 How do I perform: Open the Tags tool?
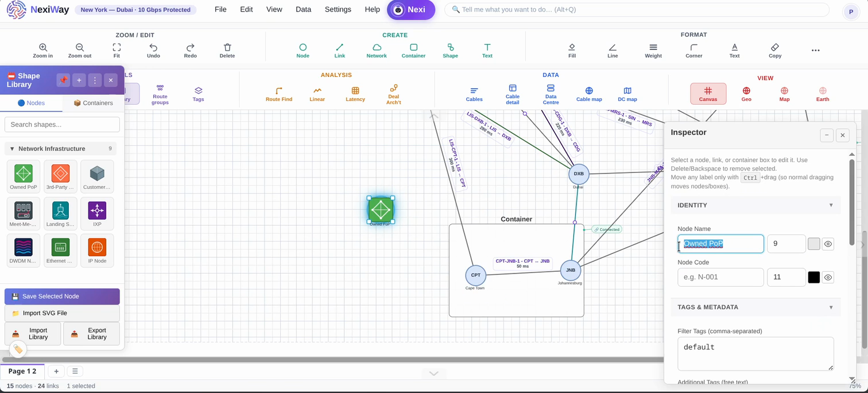[198, 94]
